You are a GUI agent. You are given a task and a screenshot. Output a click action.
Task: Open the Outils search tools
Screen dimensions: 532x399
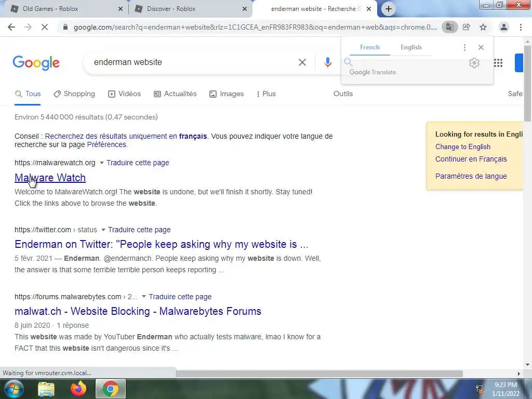pyautogui.click(x=343, y=94)
